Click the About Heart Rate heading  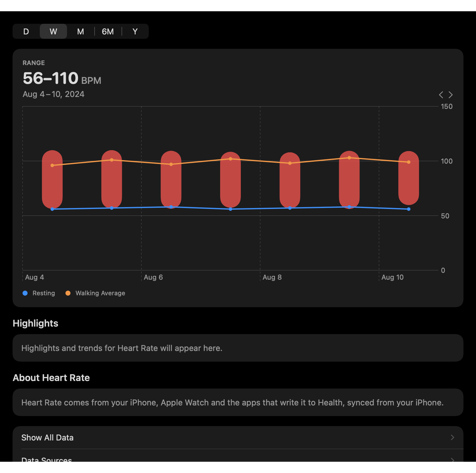tap(51, 378)
